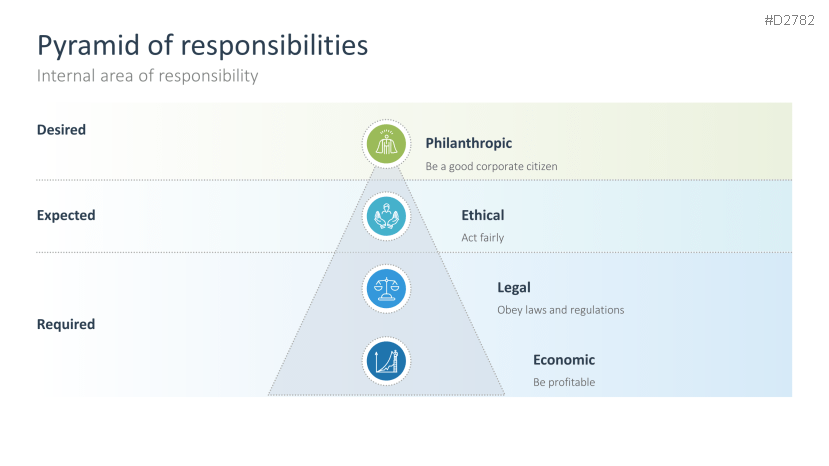Select the 'Economic' heading text

563,360
